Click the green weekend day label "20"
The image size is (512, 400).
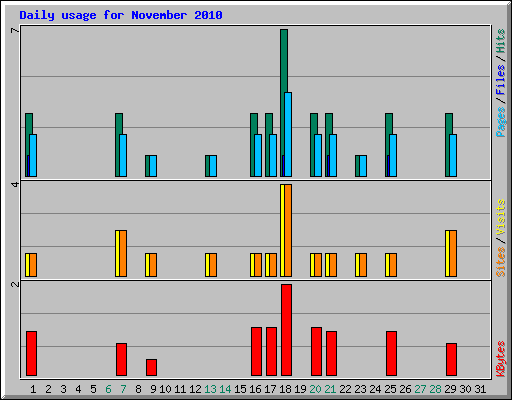click(x=315, y=389)
